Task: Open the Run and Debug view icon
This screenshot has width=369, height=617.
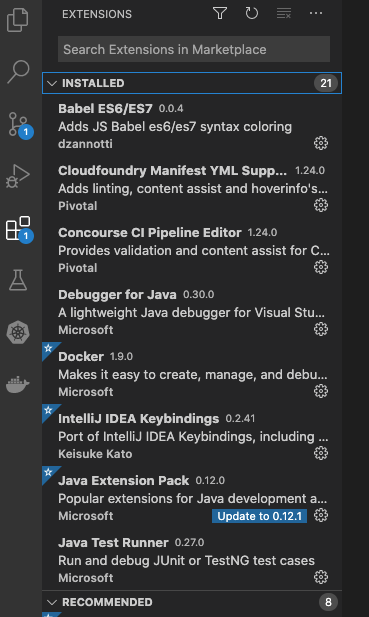Action: point(18,175)
